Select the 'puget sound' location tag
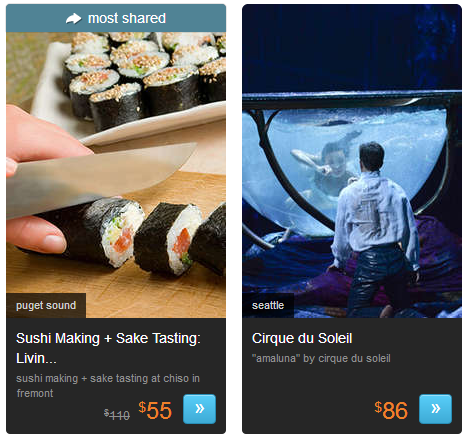468x438 pixels. [46, 306]
